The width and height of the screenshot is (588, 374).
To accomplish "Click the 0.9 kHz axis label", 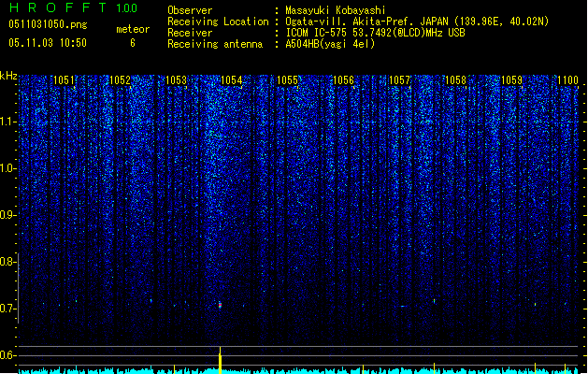I will click(8, 215).
